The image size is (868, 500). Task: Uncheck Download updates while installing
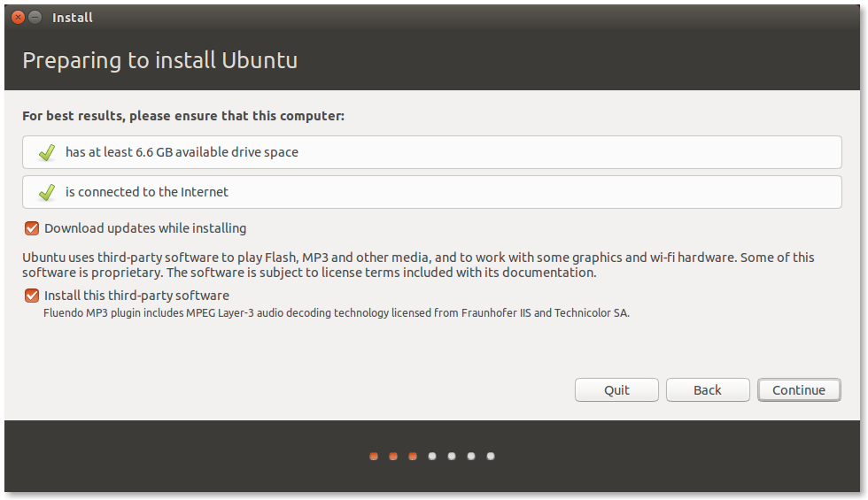pos(32,228)
